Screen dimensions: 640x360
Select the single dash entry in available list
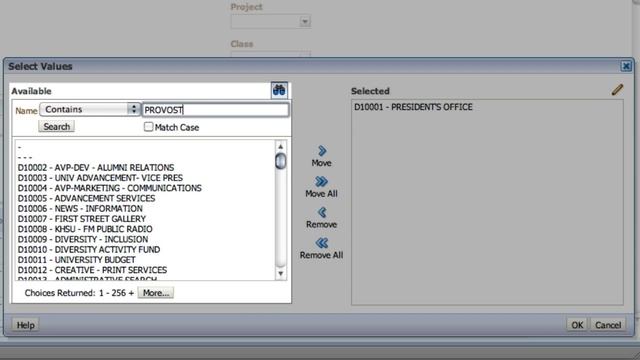[x=20, y=147]
